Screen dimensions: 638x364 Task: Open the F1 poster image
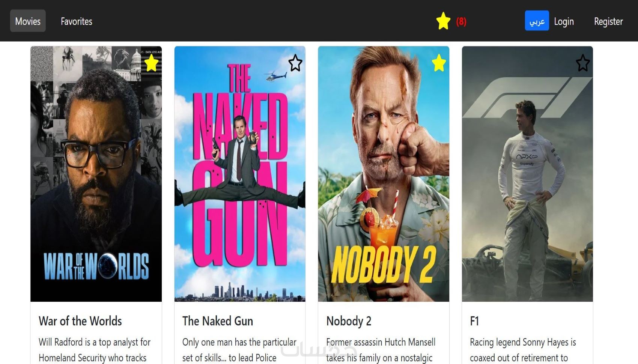tap(527, 174)
